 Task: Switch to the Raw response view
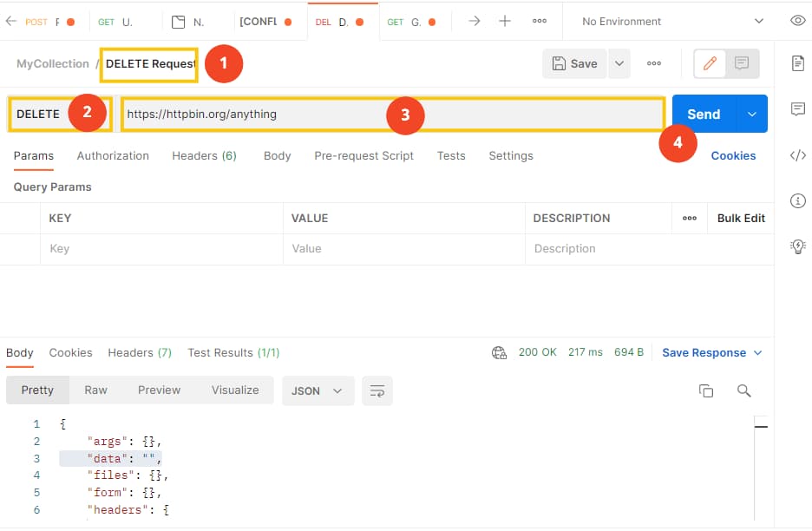click(x=95, y=390)
